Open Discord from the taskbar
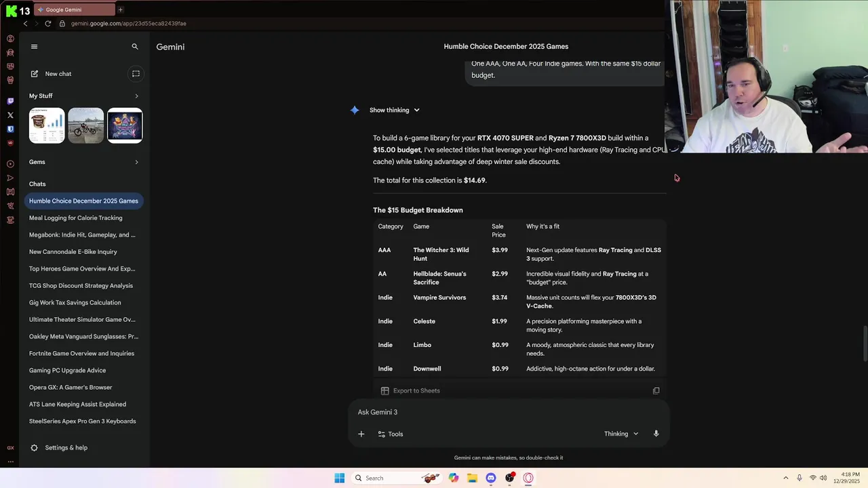The image size is (868, 488). coord(491,478)
